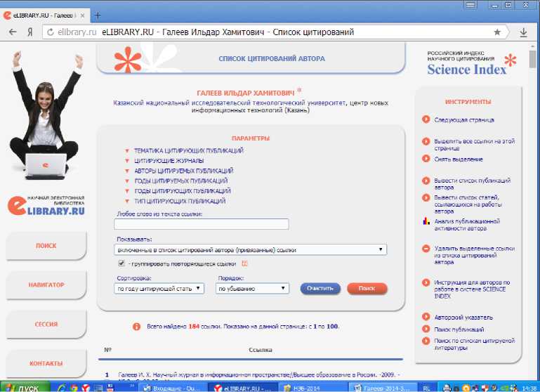Click the info icon near Всего найдено
Screen dimensions: 540x392
pos(136,326)
